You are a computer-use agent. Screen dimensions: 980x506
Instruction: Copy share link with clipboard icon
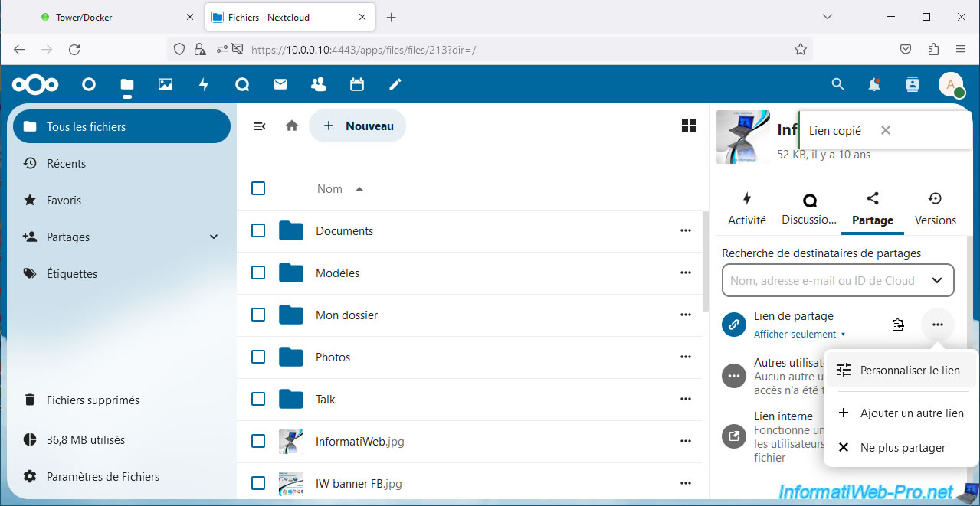click(x=898, y=325)
